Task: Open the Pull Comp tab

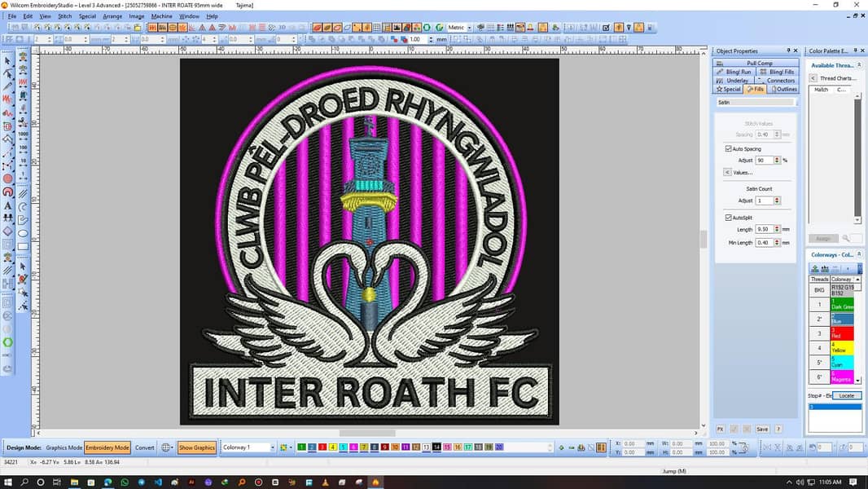Action: [x=756, y=63]
